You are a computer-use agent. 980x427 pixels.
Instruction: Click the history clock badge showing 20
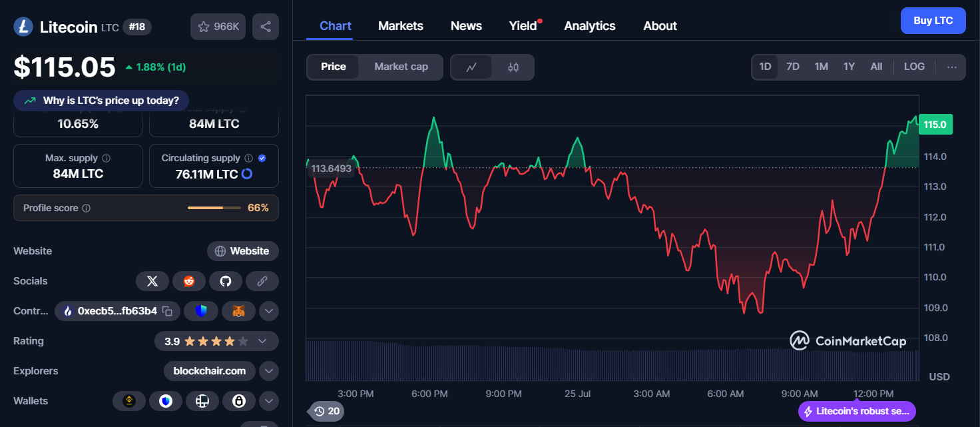[x=326, y=411]
